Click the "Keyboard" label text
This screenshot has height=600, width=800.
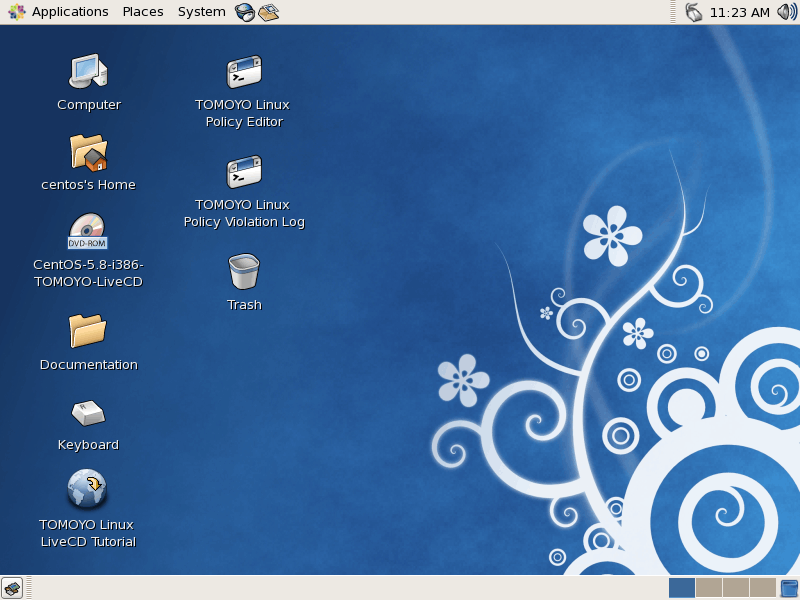88,445
